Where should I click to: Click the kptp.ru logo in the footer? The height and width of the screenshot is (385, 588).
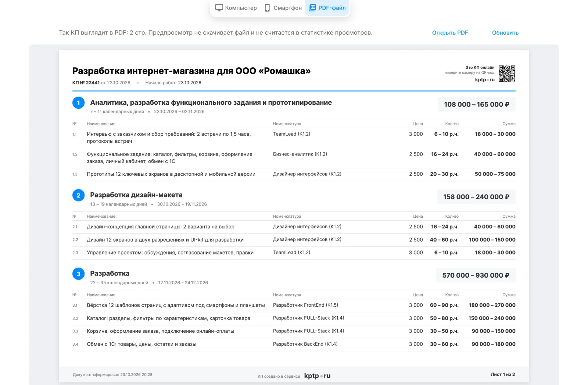[x=317, y=376]
